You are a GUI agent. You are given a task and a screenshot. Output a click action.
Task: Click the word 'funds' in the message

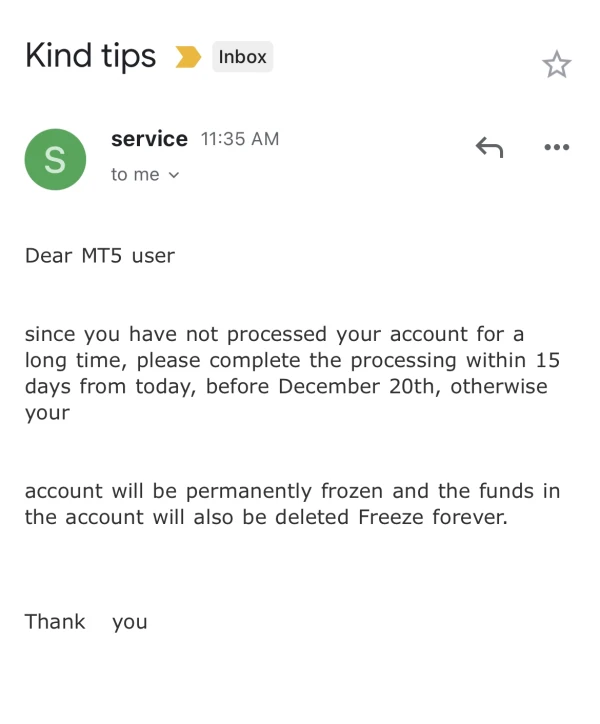503,491
